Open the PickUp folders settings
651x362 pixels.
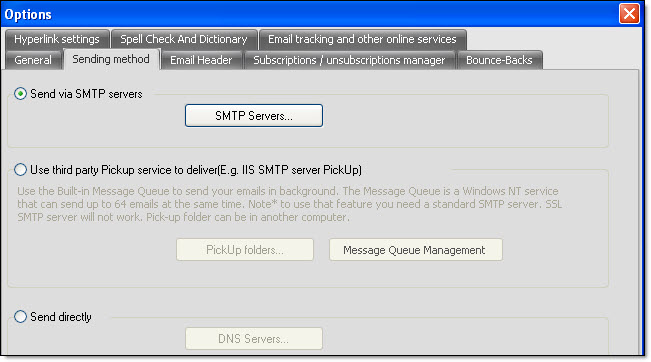click(x=245, y=249)
